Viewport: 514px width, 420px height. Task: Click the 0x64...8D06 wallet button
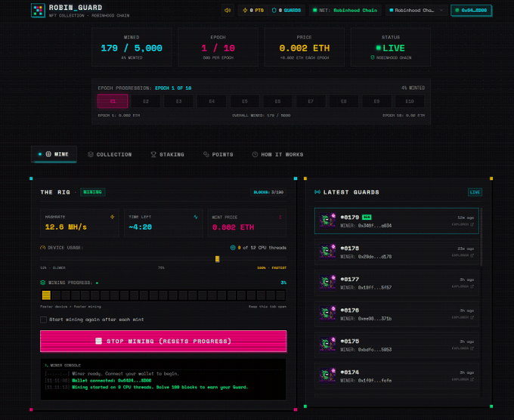[x=471, y=10]
